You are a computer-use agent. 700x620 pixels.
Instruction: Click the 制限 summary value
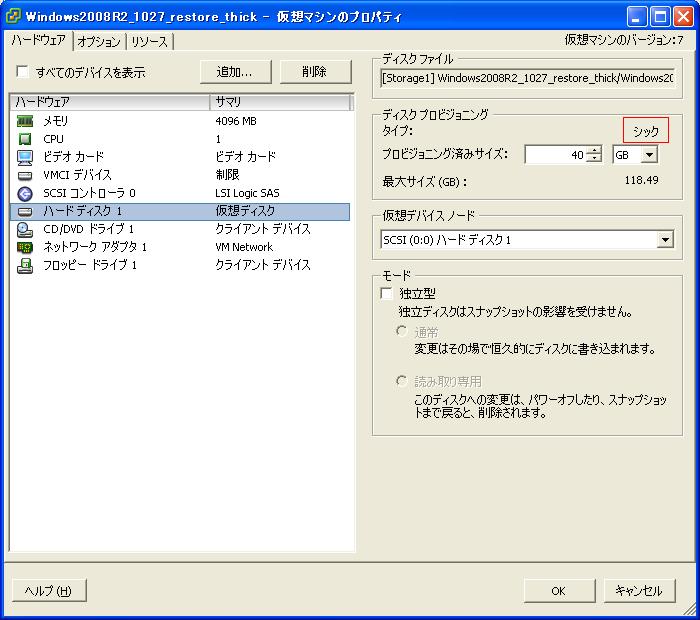point(227,175)
